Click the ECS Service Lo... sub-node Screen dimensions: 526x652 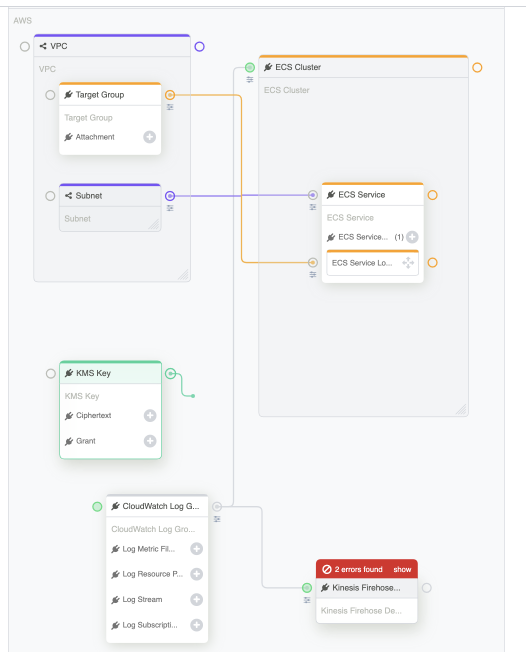(x=373, y=263)
